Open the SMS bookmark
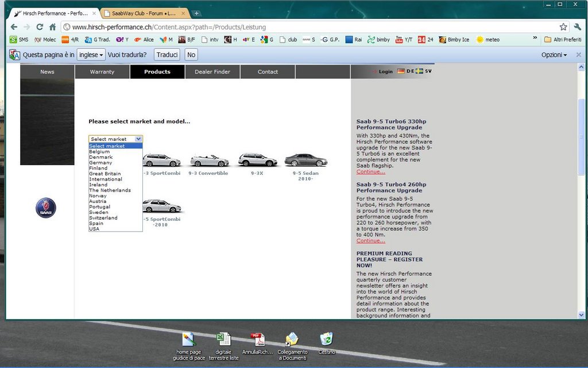Screen dimensions: 588x368 pos(19,40)
